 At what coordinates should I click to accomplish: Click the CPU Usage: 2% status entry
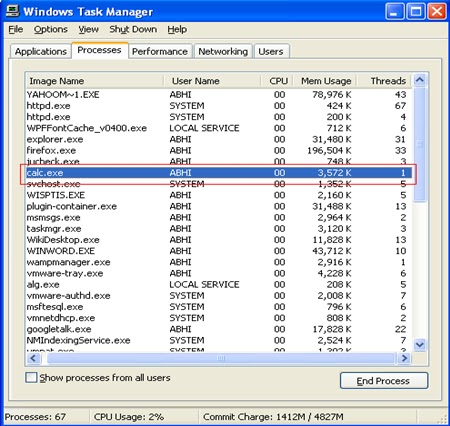pos(129,417)
